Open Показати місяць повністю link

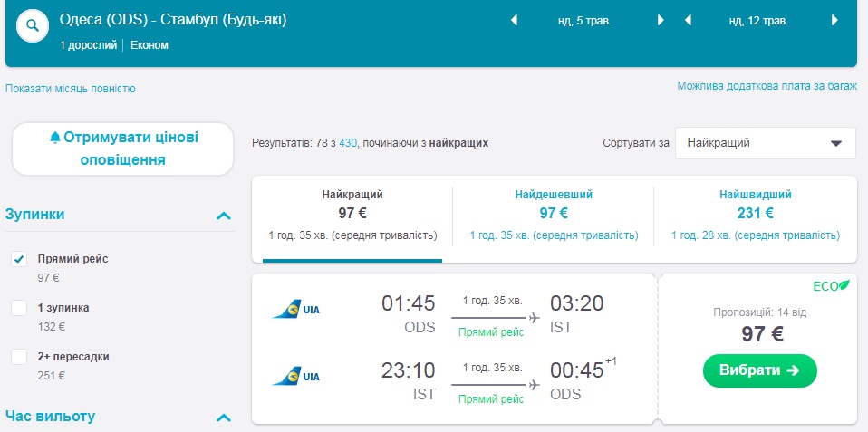point(71,89)
